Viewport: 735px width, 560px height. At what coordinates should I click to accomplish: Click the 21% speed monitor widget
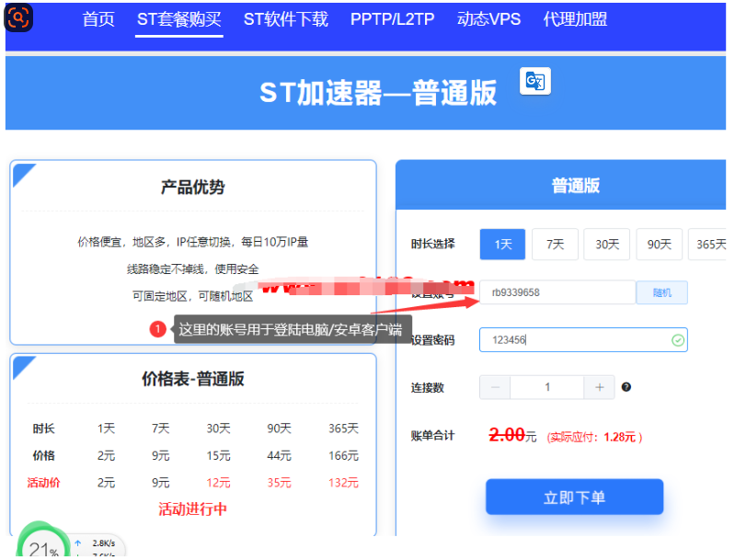click(42, 543)
